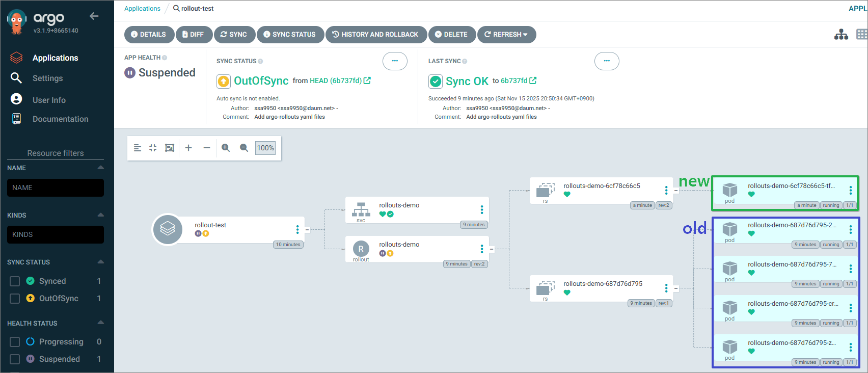Open the application DETAILS panel
868x373 pixels.
(x=148, y=35)
